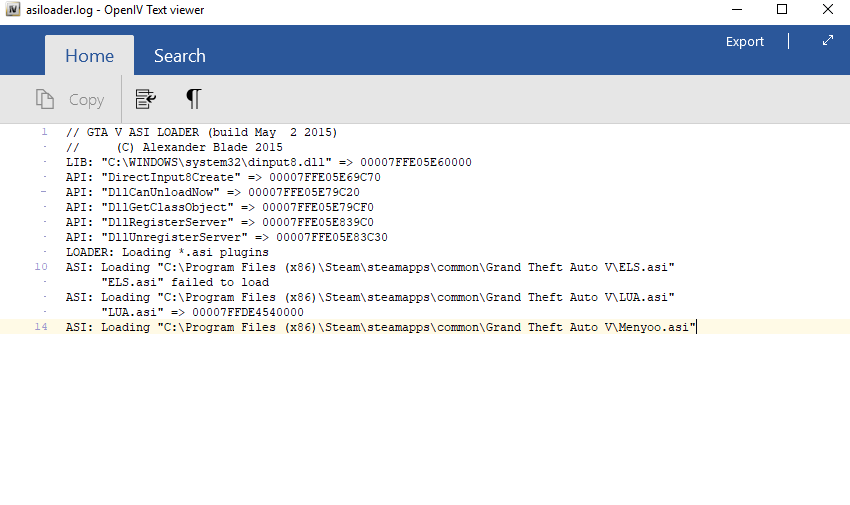This screenshot has height=505, width=850.
Task: Click the "DllRegisterServer" API line
Action: point(220,222)
